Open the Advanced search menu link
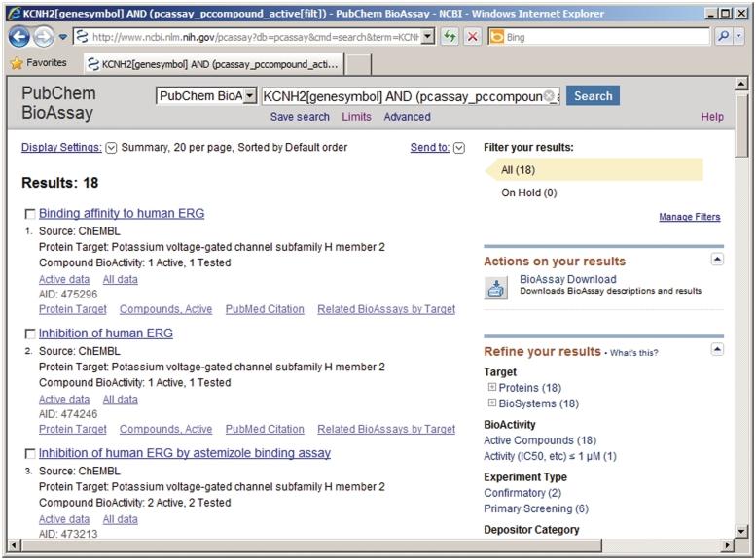The height and width of the screenshot is (560, 756). click(x=407, y=117)
